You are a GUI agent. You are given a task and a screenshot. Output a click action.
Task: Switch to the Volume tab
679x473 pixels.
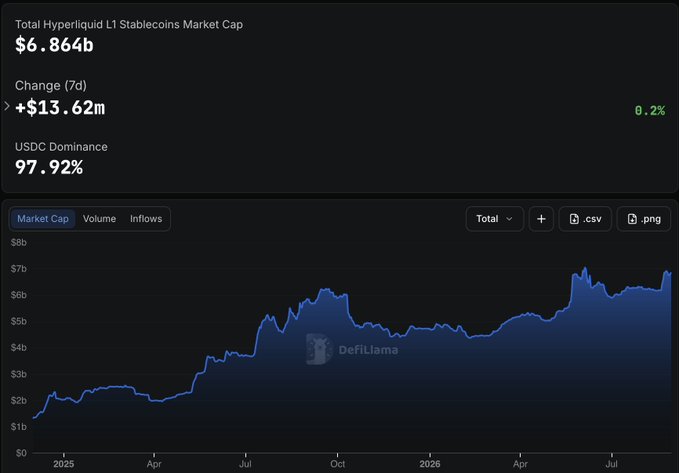pos(99,219)
